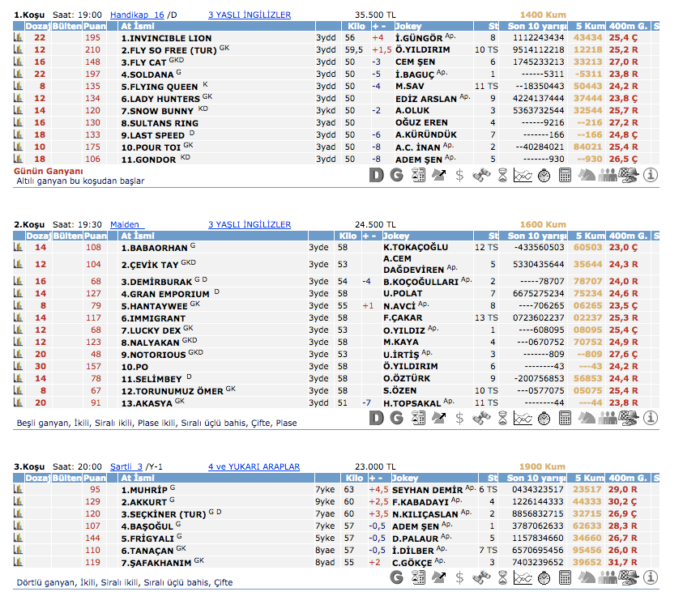This screenshot has width=700, height=596.
Task: Click bar chart icon beside BABAORHAN row
Action: click(19, 247)
